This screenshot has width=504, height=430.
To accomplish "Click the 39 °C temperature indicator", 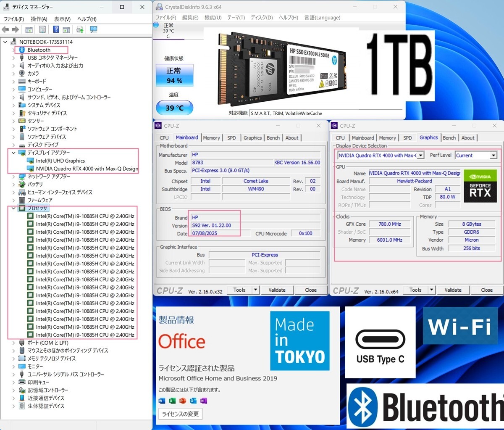I will click(174, 108).
